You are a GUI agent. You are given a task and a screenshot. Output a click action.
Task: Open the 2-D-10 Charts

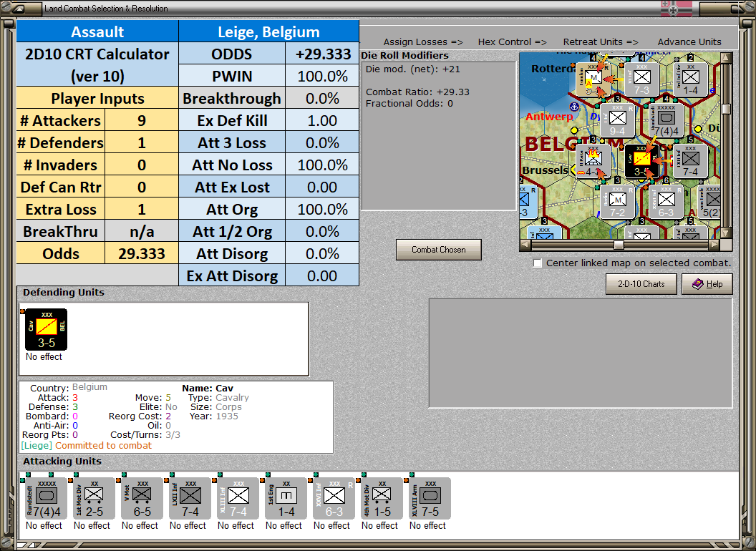tap(641, 284)
